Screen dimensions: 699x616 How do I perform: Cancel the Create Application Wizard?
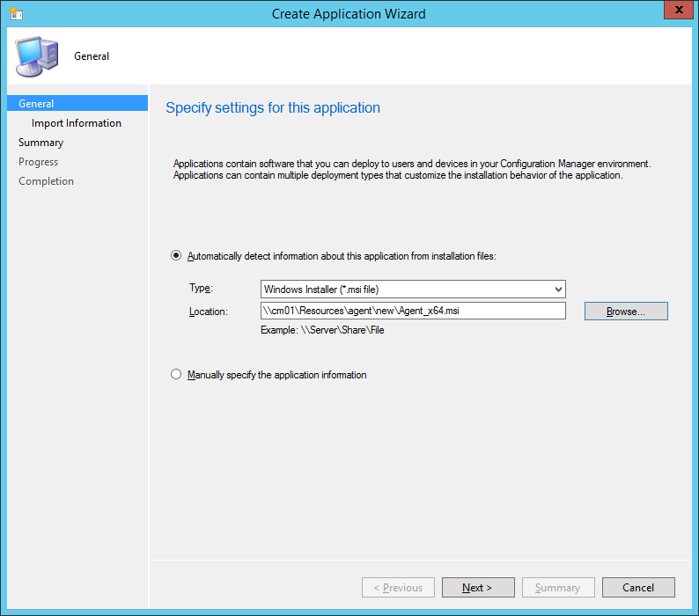(638, 588)
